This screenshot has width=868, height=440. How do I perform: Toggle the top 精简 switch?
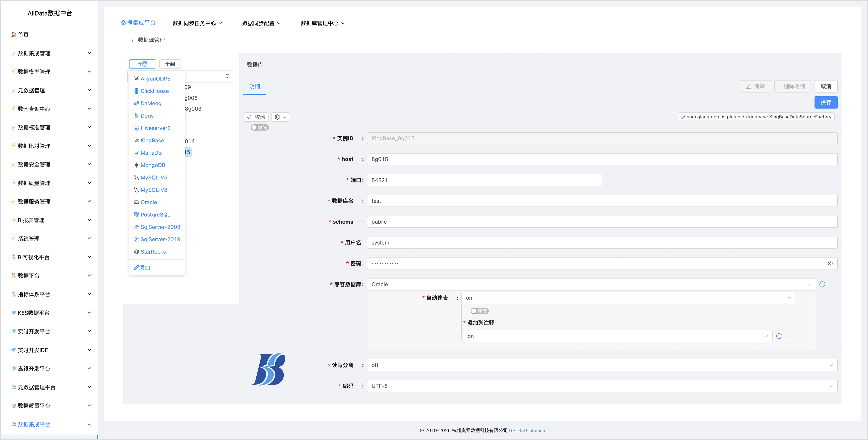tap(259, 128)
